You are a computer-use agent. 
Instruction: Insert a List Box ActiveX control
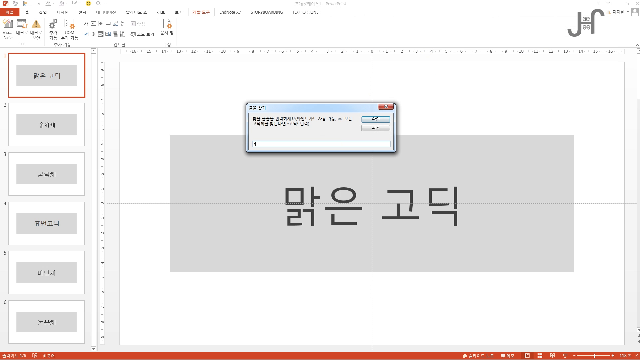point(108,34)
